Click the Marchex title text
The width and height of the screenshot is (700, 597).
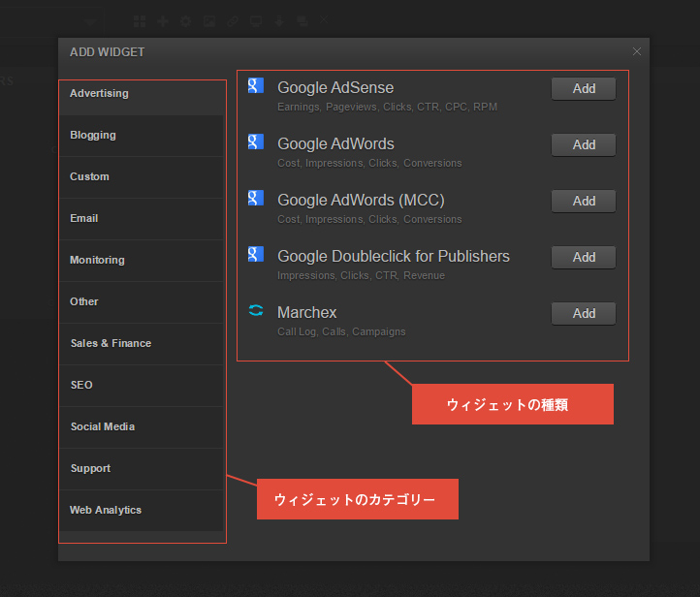(x=306, y=313)
